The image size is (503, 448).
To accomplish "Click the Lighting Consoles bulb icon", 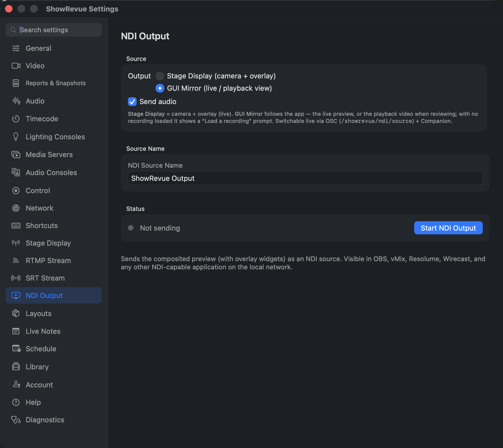I will 16,137.
